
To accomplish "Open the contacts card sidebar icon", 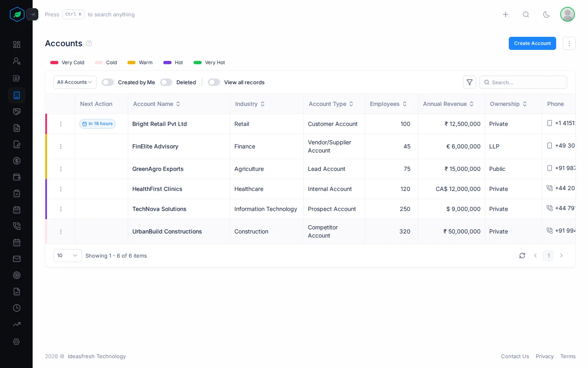I will 17,78.
